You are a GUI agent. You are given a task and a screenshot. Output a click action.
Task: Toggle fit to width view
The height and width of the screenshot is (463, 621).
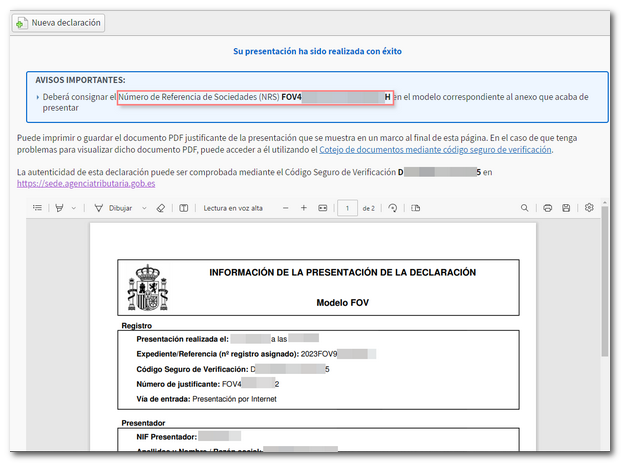[x=322, y=208]
